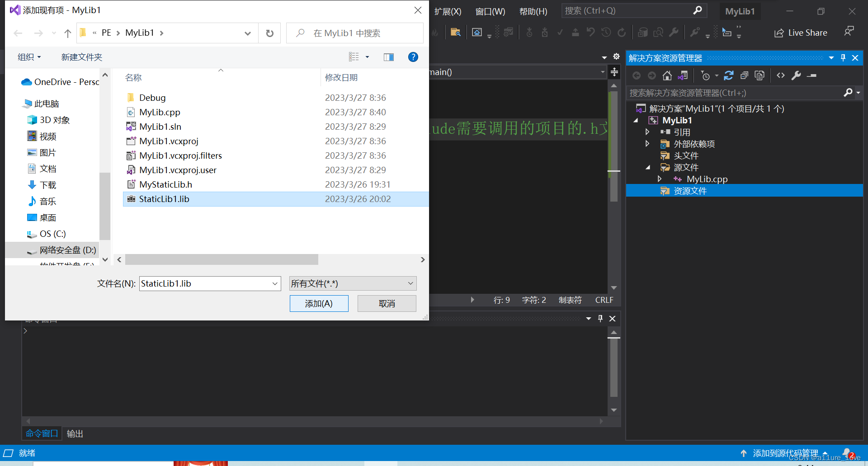The width and height of the screenshot is (868, 466).
Task: Close the Solution Explorer panel
Action: (855, 58)
